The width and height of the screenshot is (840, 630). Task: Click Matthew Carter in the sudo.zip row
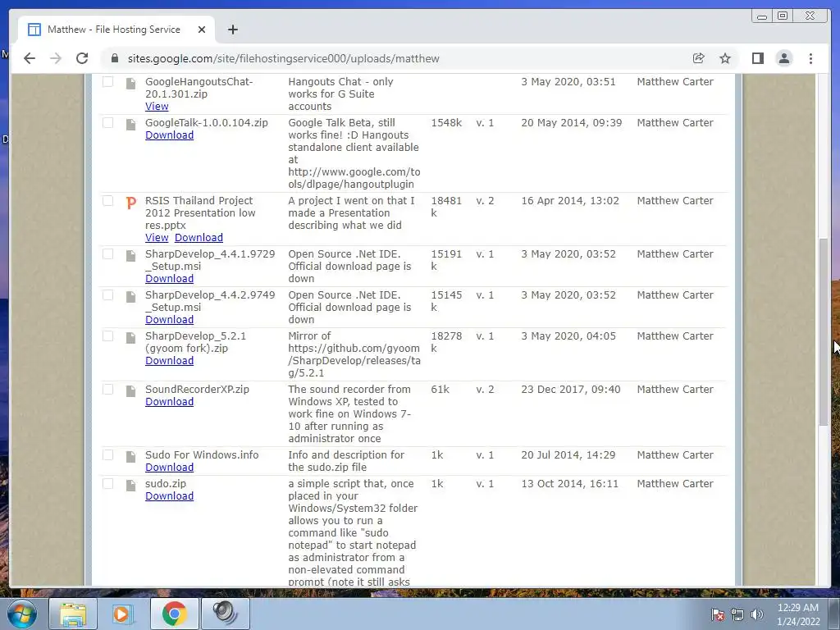pyautogui.click(x=675, y=484)
